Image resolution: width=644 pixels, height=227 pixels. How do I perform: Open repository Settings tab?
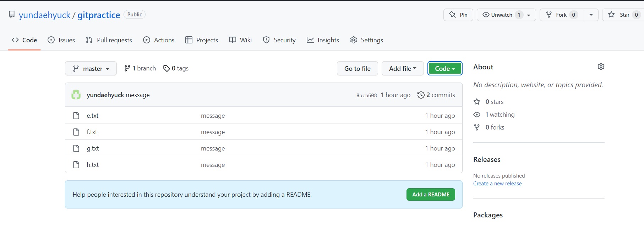pyautogui.click(x=366, y=40)
